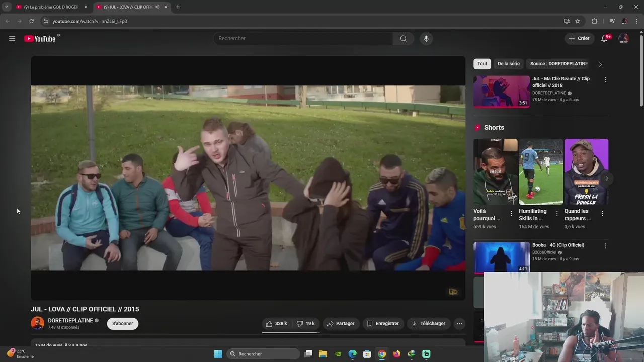Click Booba - 4G (Clip Officiel) title
Viewport: 644px width, 362px height.
pos(558,245)
